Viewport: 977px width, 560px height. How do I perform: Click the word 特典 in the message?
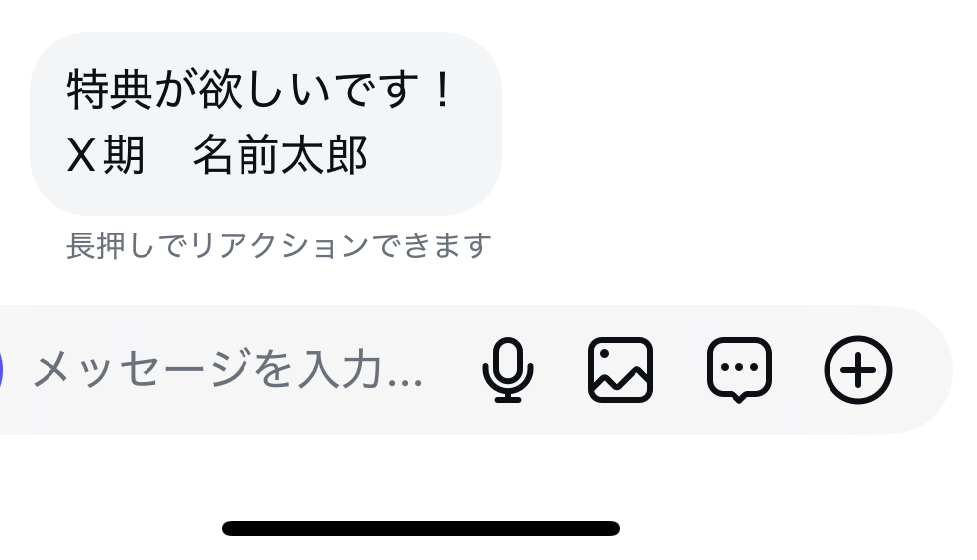(110, 90)
